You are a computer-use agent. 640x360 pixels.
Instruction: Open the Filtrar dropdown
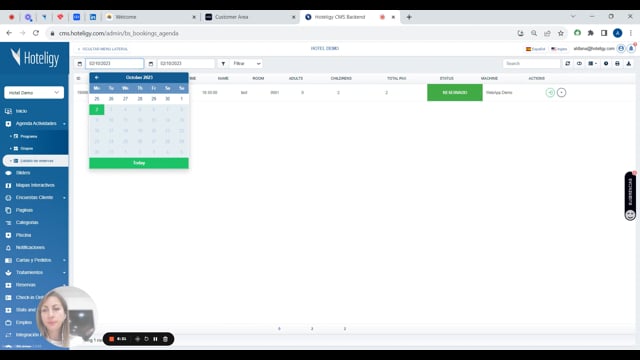pyautogui.click(x=247, y=64)
